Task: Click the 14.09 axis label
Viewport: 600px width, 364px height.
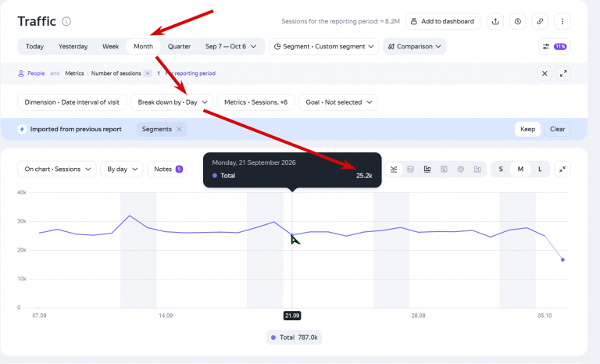Action: (x=166, y=316)
